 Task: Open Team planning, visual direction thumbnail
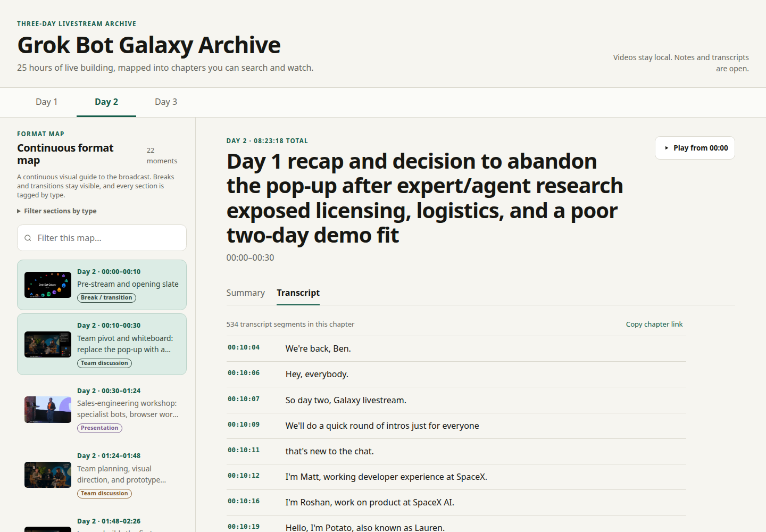coord(48,475)
